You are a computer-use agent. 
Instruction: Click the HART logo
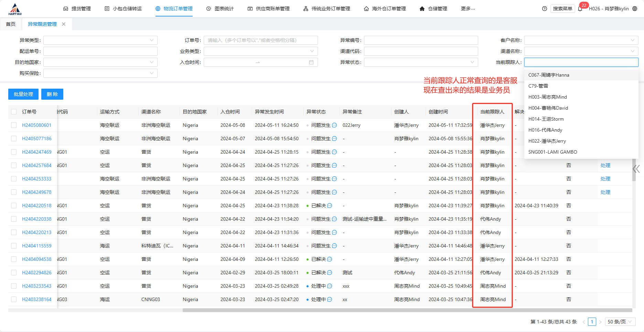coord(15,9)
